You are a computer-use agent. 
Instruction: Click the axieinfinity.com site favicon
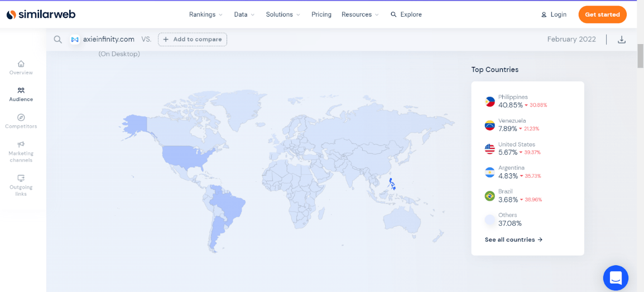pyautogui.click(x=75, y=40)
